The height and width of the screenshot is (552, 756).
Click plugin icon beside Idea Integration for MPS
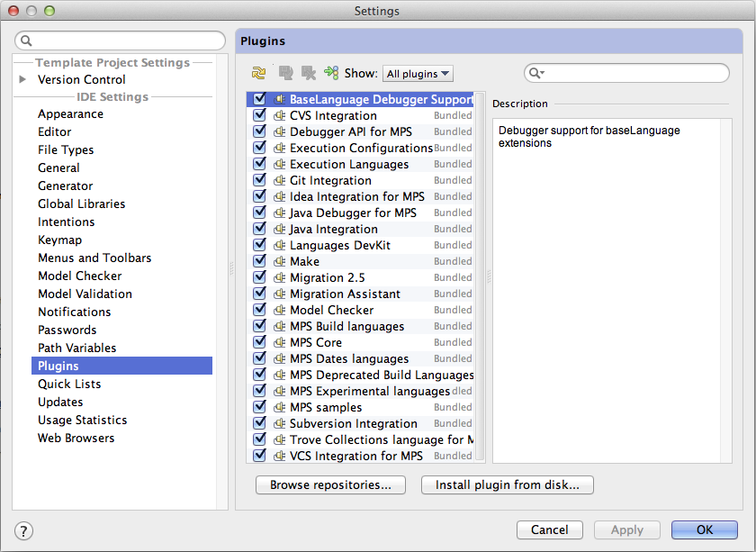pos(280,197)
